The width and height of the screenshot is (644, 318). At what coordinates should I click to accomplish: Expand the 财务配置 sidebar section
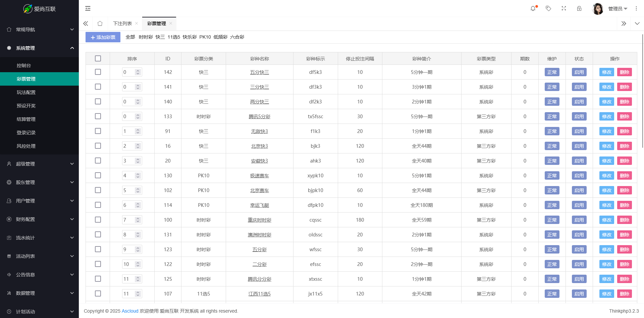pos(40,219)
